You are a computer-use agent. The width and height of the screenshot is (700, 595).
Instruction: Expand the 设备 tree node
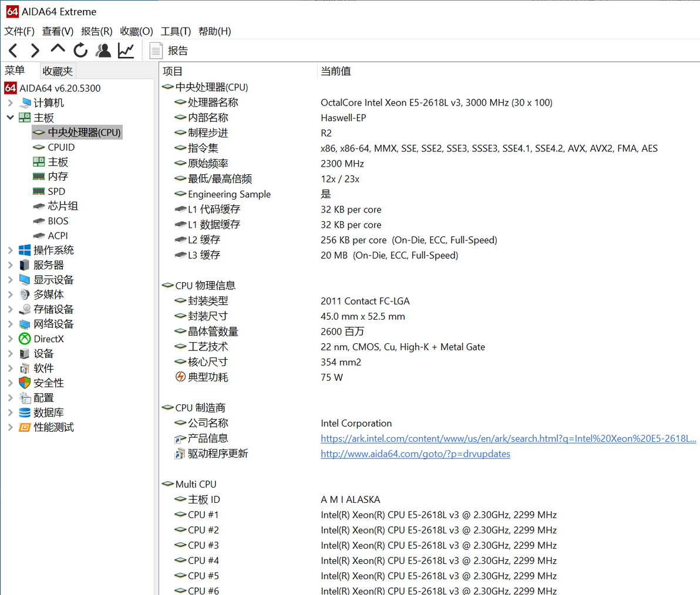pyautogui.click(x=10, y=354)
